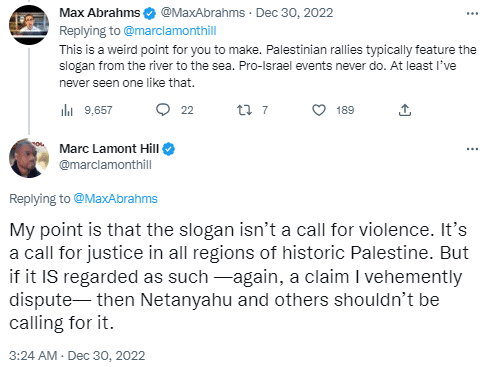
Task: Open the @marclamonthill handle under Marc's name
Action: coord(105,165)
